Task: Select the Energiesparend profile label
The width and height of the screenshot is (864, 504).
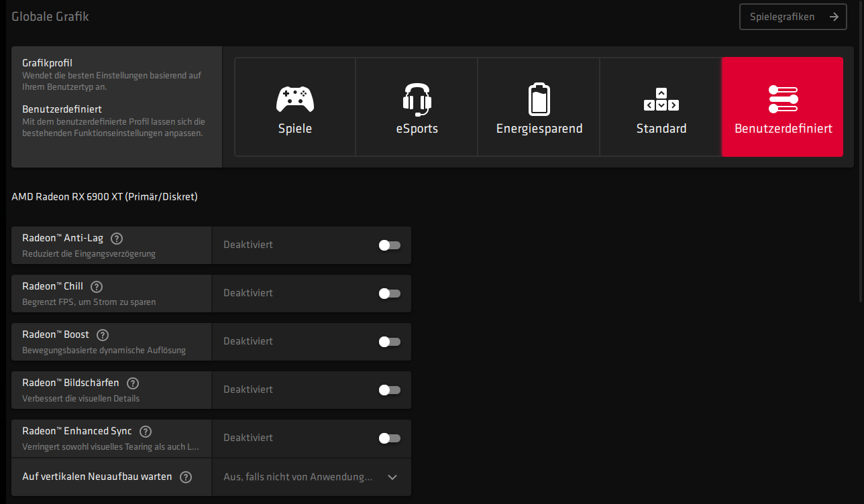Action: click(x=539, y=129)
